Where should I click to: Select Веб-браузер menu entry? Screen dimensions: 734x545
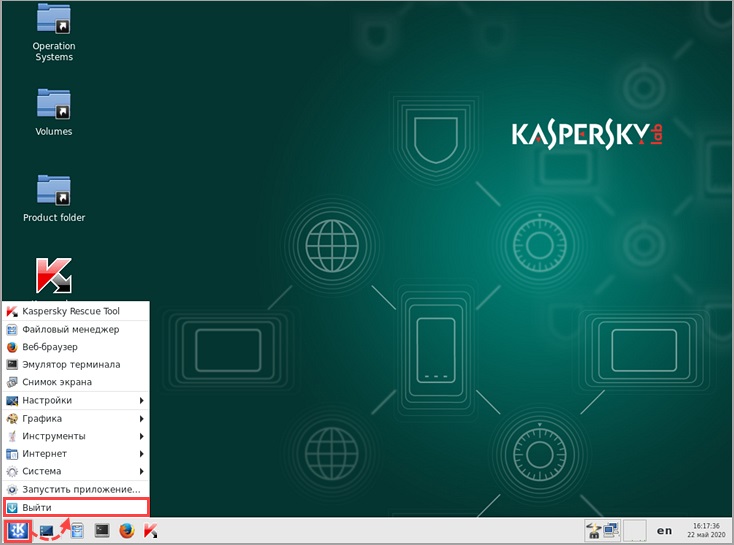tap(76, 347)
